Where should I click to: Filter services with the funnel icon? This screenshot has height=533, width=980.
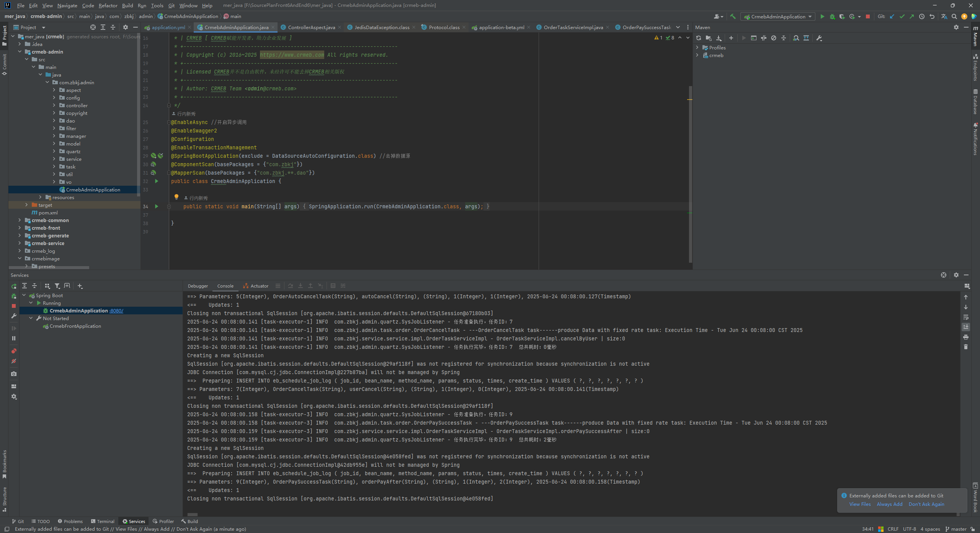point(57,286)
